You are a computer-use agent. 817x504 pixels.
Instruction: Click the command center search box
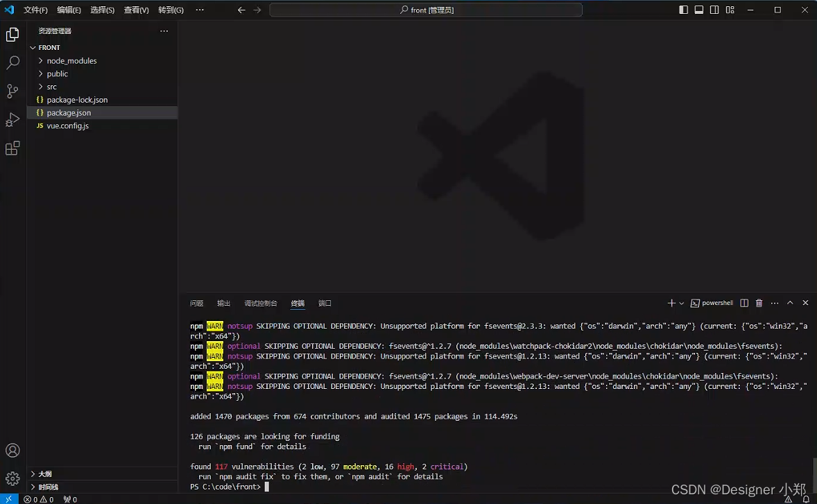pyautogui.click(x=426, y=10)
